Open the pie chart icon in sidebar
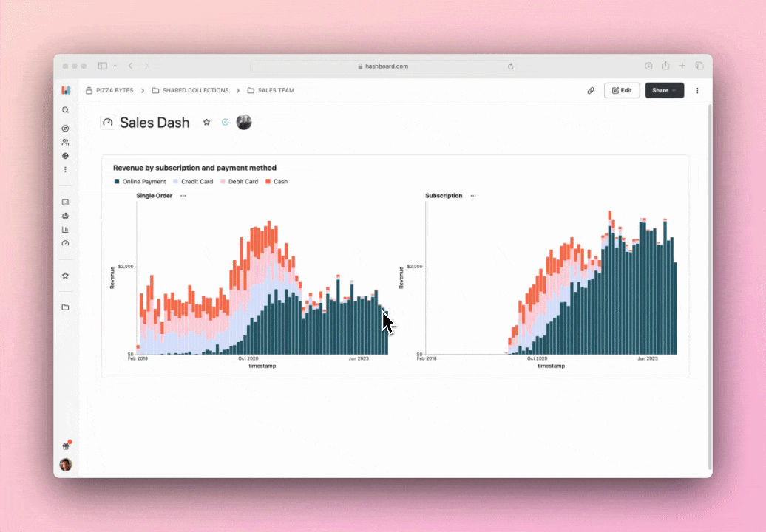The width and height of the screenshot is (766, 532). pyautogui.click(x=66, y=216)
